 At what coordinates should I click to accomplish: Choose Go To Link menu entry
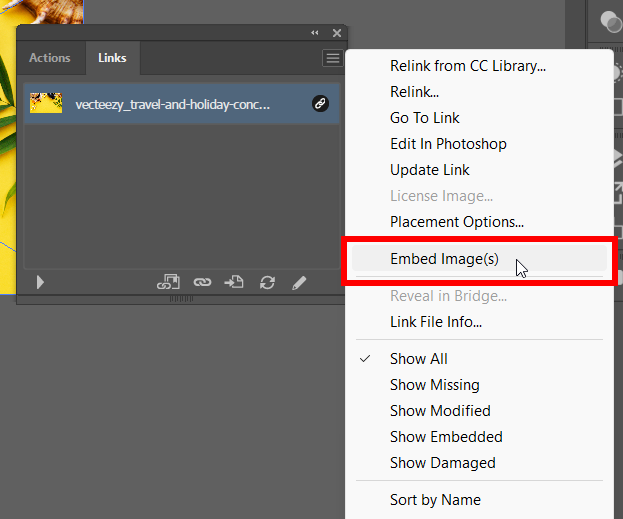click(424, 118)
